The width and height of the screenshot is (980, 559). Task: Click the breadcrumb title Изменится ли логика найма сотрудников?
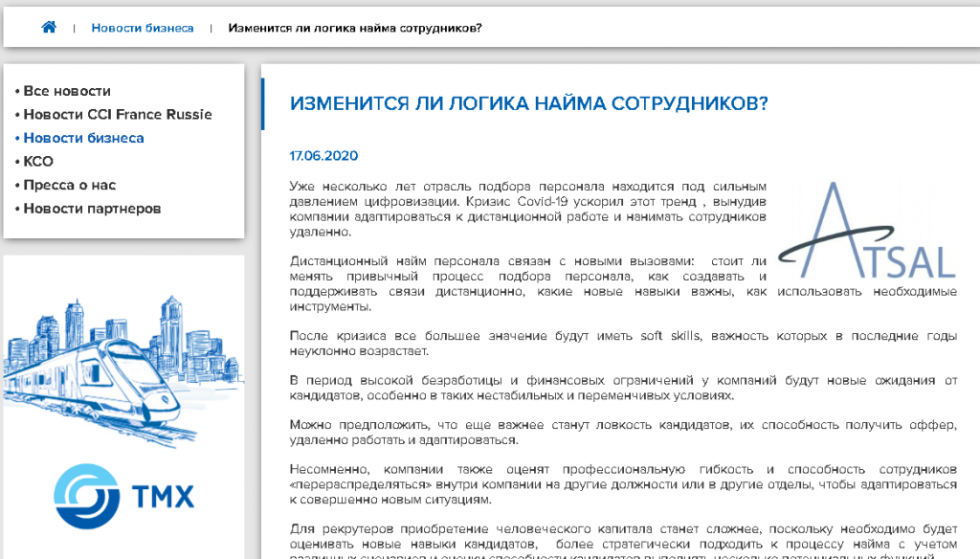[354, 28]
